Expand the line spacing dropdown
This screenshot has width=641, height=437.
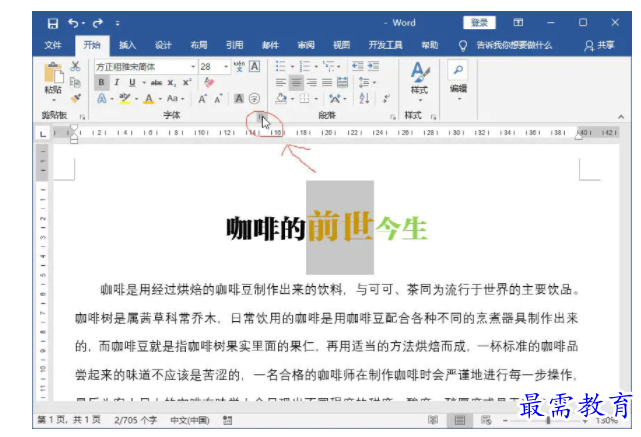point(374,83)
